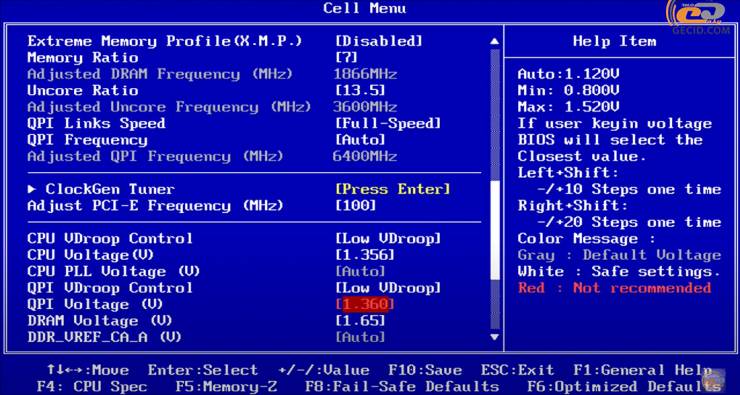Select the QPI Frequency row
The image size is (740, 395).
point(87,140)
